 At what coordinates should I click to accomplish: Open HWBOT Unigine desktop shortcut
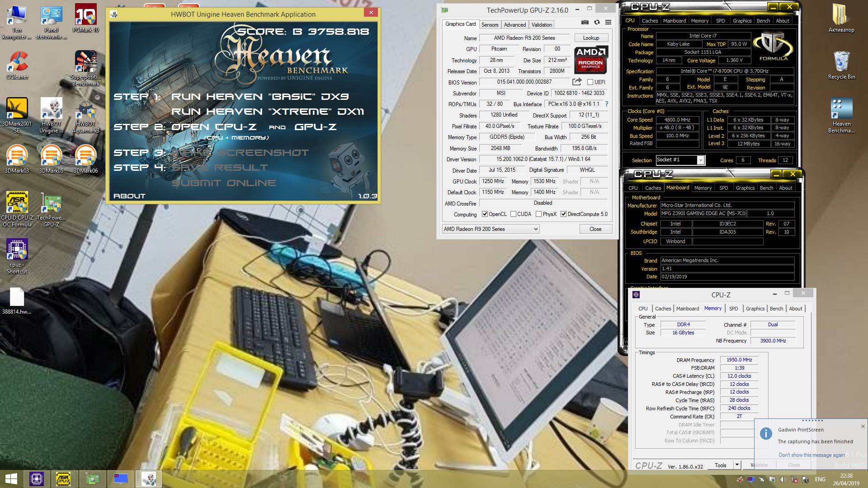point(51,116)
